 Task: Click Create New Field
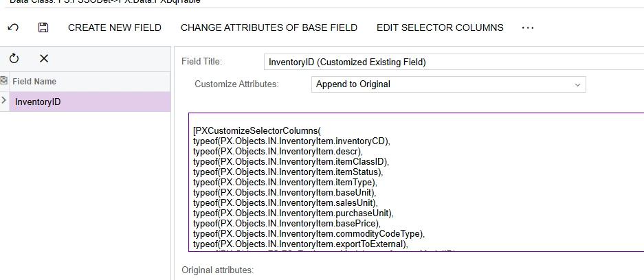click(x=115, y=27)
